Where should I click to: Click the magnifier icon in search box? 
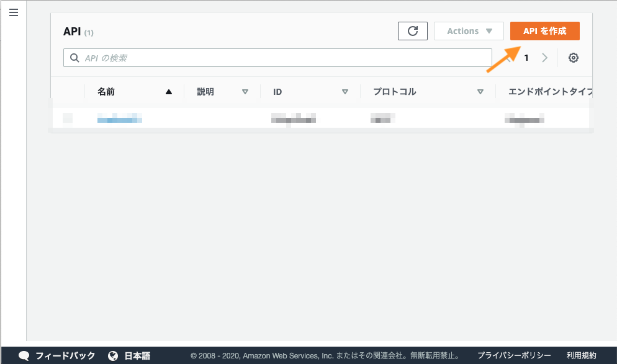pyautogui.click(x=74, y=58)
